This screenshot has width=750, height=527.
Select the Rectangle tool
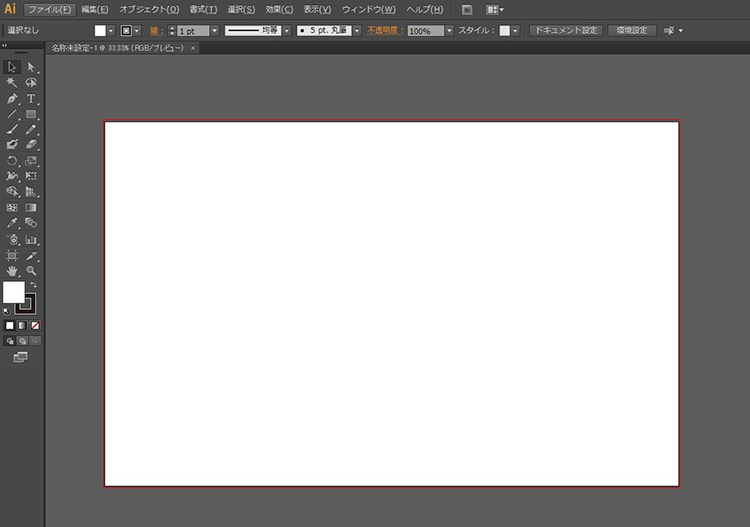[x=31, y=114]
